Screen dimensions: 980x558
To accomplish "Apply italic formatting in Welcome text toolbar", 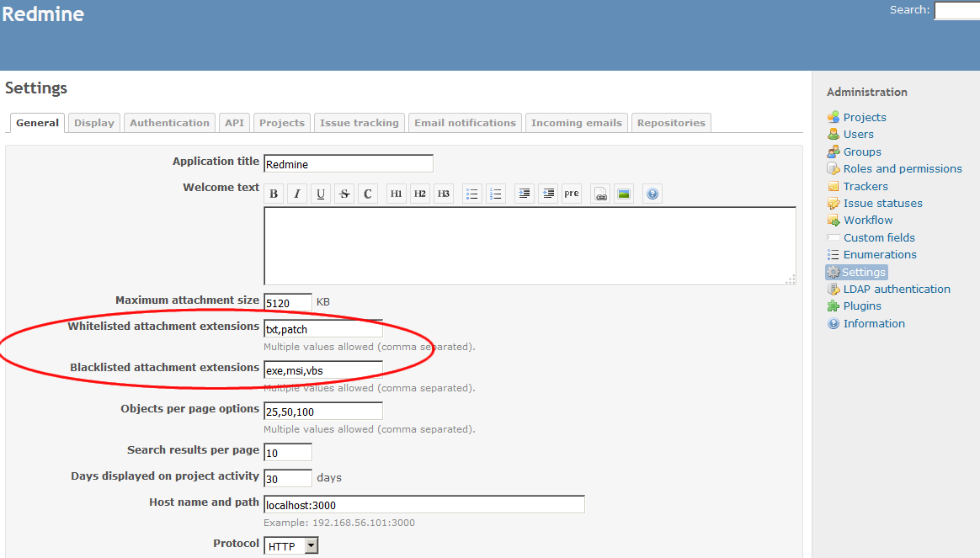I will click(297, 194).
